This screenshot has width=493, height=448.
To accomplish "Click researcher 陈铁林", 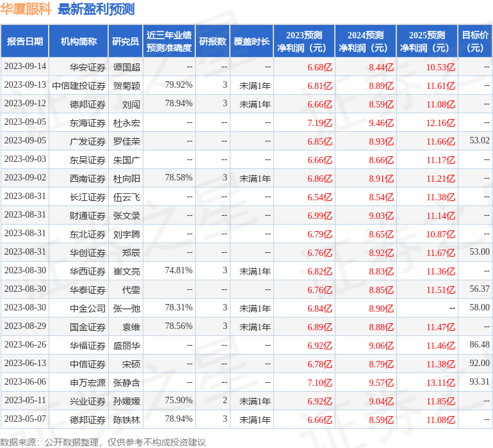I will click(x=126, y=419).
